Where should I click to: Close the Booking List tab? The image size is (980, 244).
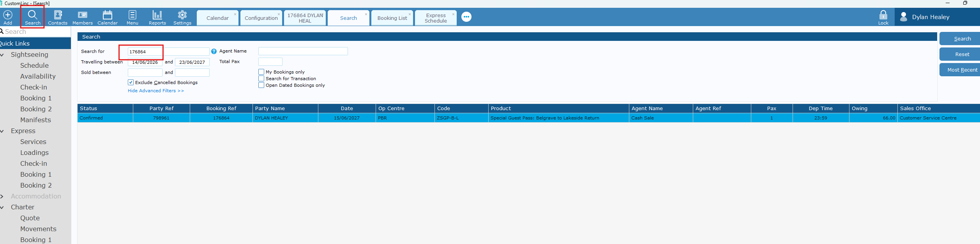(x=410, y=14)
